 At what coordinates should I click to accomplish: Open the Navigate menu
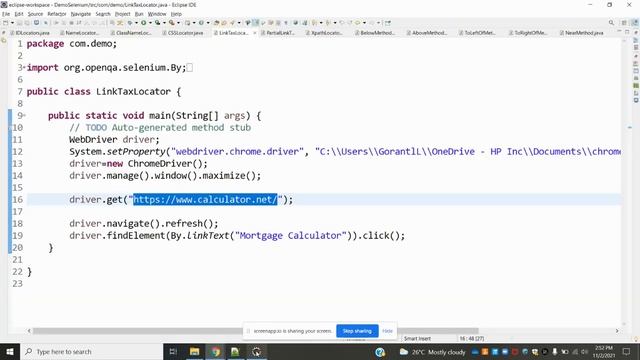click(81, 14)
